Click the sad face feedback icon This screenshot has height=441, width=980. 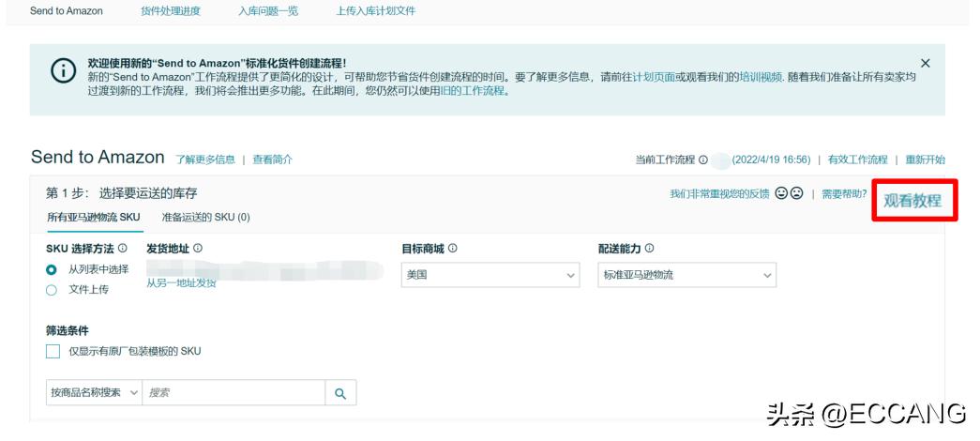796,193
